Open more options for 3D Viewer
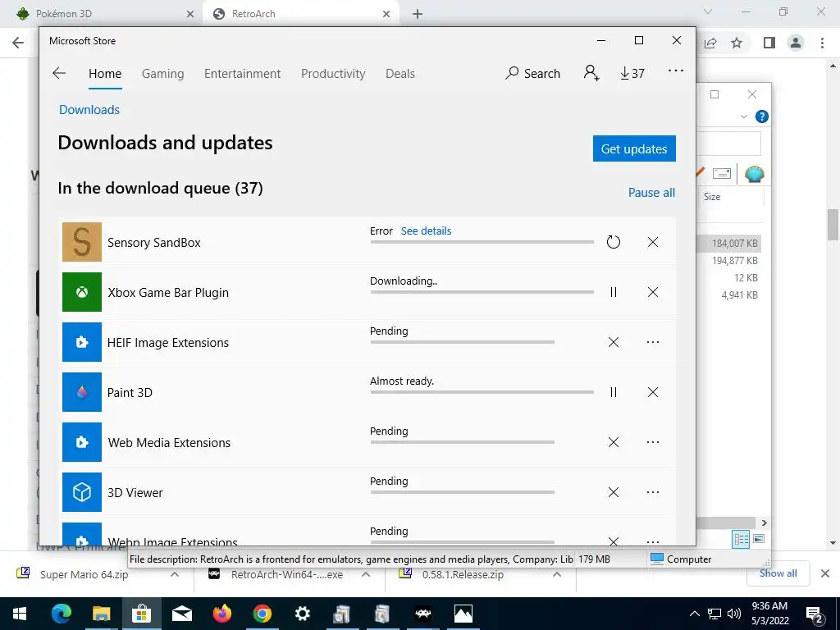 point(652,492)
